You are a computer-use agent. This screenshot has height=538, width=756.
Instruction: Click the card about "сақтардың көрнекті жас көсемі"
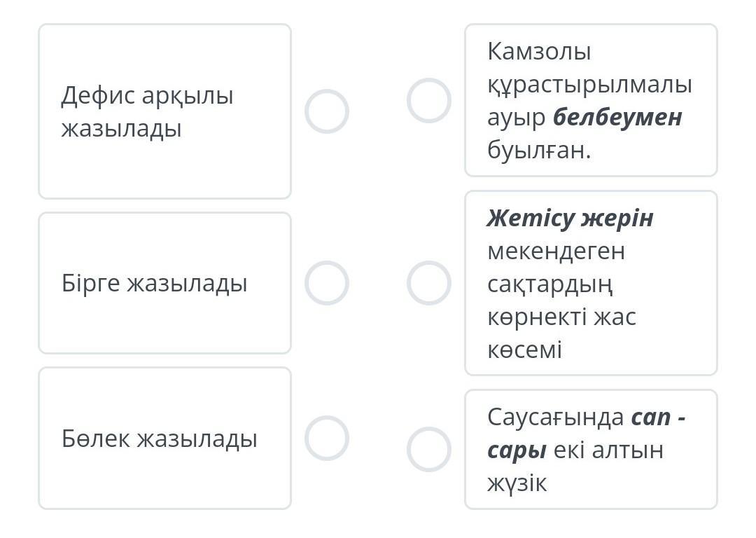591,283
